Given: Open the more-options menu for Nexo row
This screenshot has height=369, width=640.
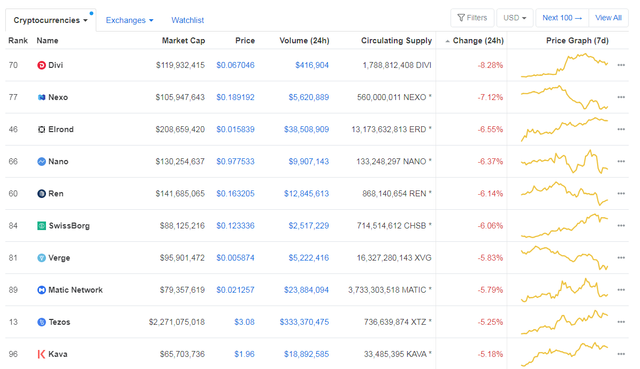Looking at the screenshot, I should tap(621, 97).
